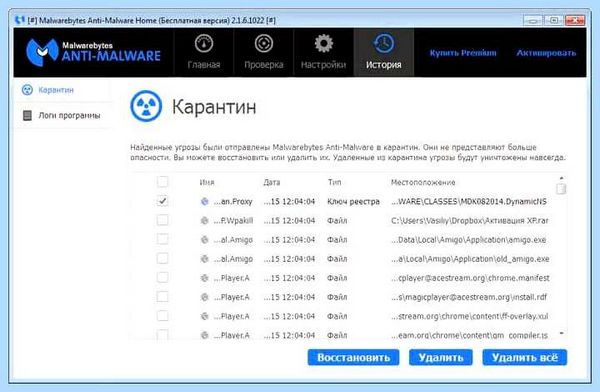Check the old_amigo.exe row checkbox

[163, 258]
